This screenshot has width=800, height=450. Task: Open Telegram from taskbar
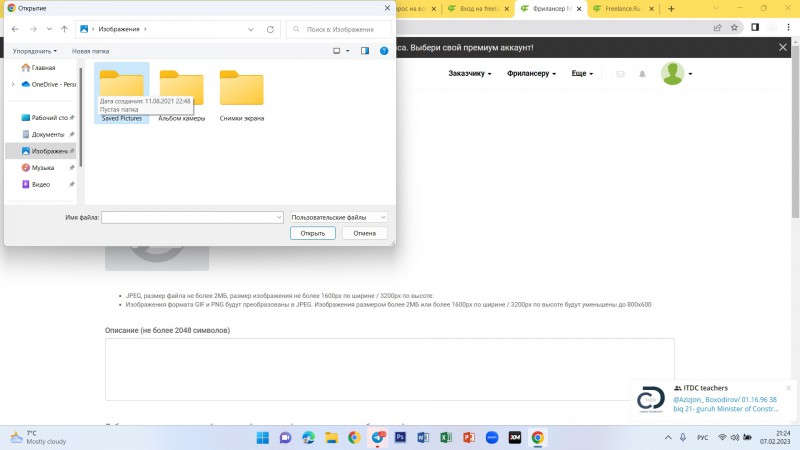point(378,438)
